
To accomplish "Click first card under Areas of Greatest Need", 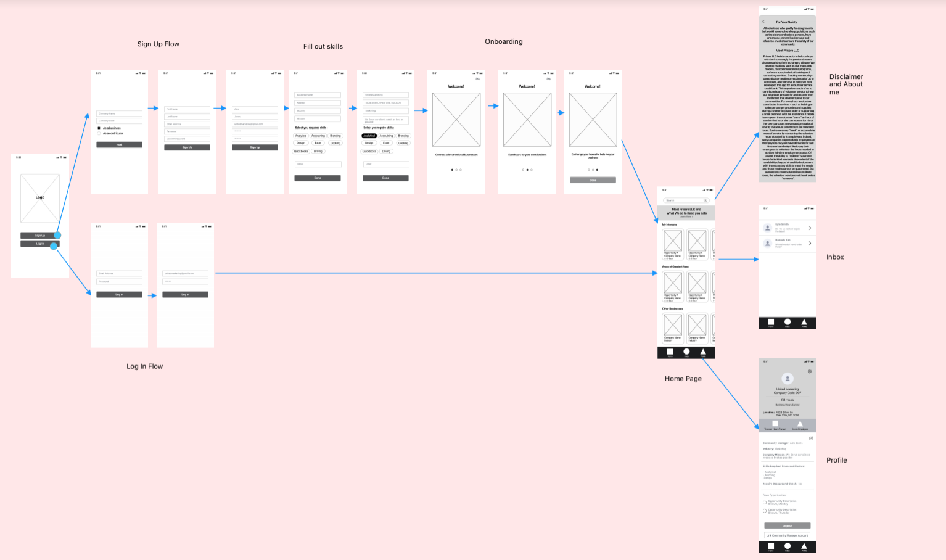I will coord(673,287).
